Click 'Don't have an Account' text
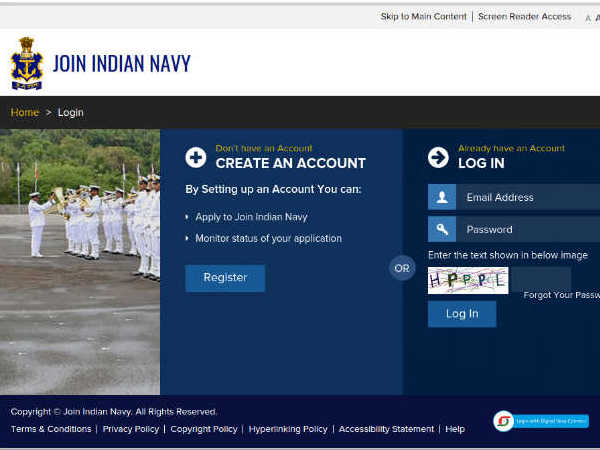Viewport: 600px width, 450px height. click(264, 148)
